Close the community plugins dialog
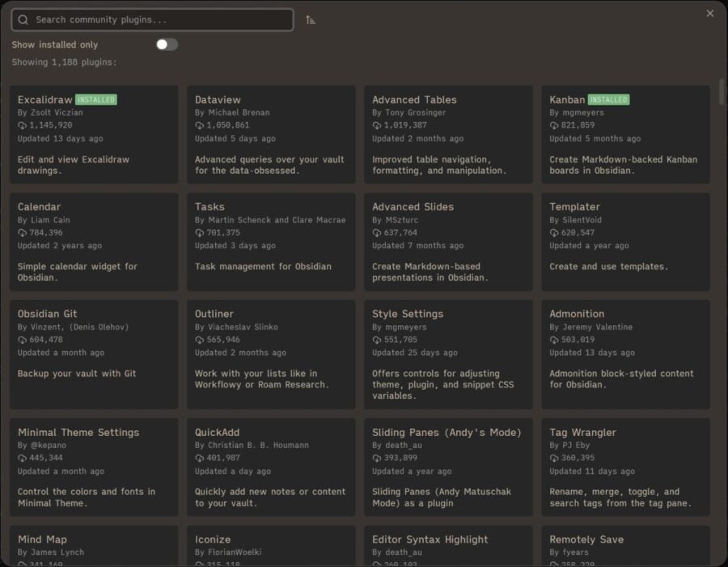 710,14
